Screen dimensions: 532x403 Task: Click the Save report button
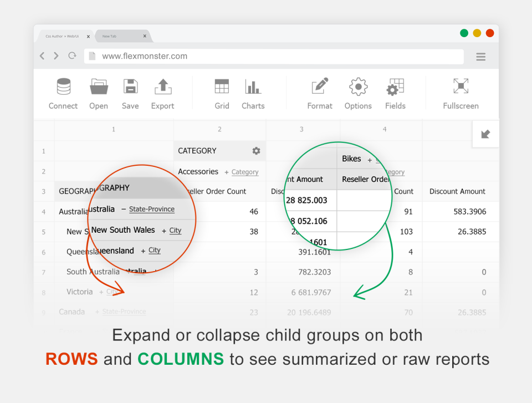[x=130, y=93]
